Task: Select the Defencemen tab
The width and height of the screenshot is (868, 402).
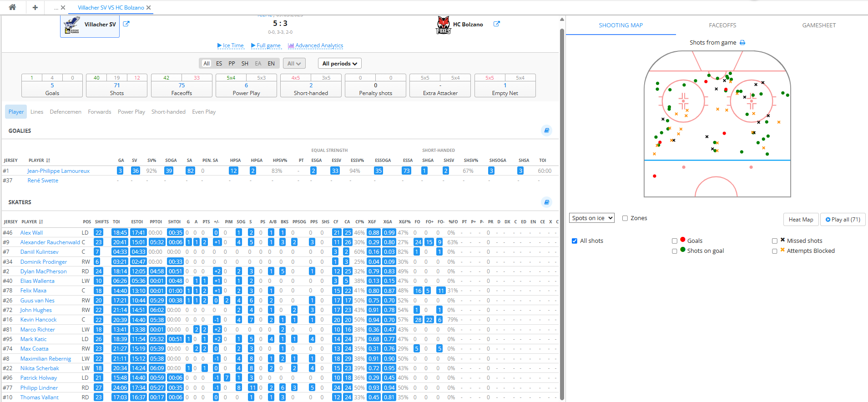Action: (66, 112)
